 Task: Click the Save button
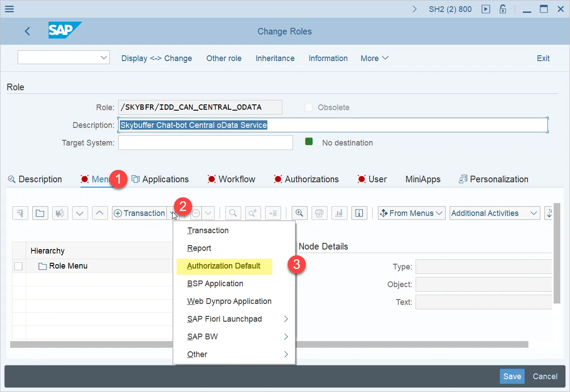pos(512,377)
